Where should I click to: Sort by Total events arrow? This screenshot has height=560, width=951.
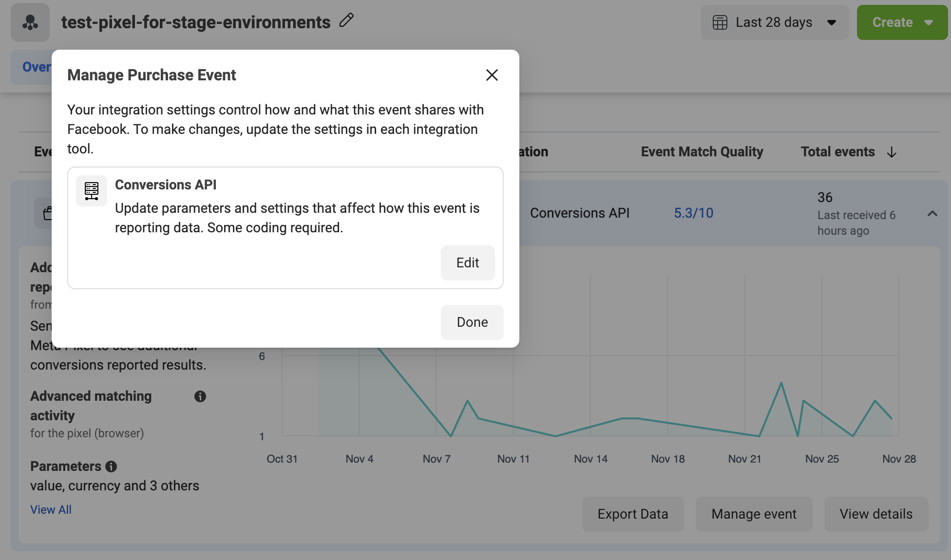[892, 152]
